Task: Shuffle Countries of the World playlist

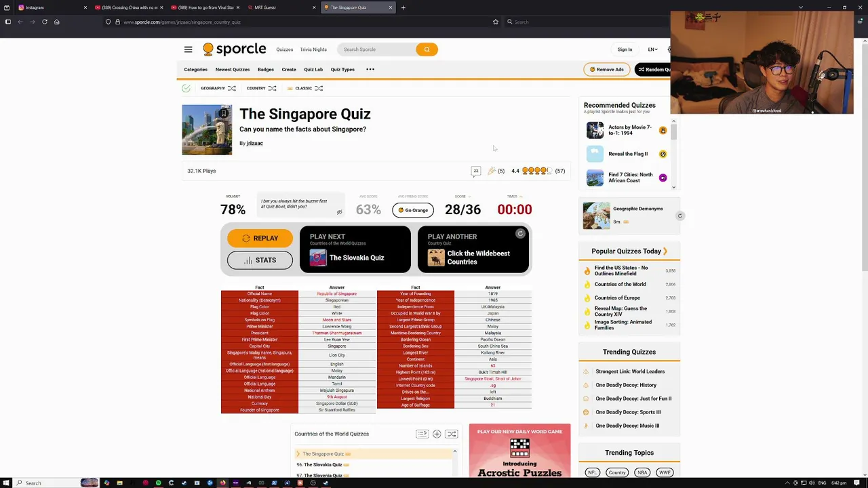Action: [x=452, y=434]
